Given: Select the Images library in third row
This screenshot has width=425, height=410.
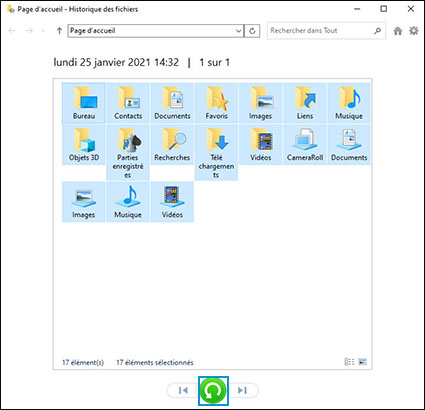Looking at the screenshot, I should pyautogui.click(x=84, y=202).
